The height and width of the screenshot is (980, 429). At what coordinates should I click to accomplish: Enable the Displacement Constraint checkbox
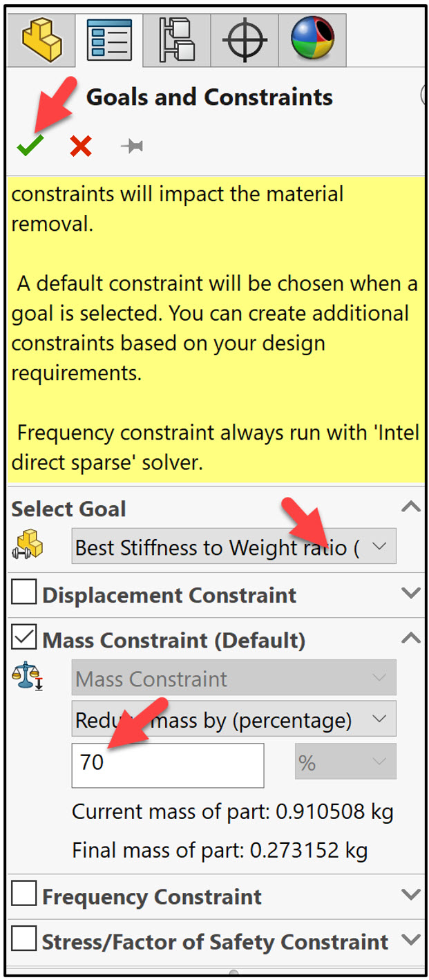coord(24,594)
